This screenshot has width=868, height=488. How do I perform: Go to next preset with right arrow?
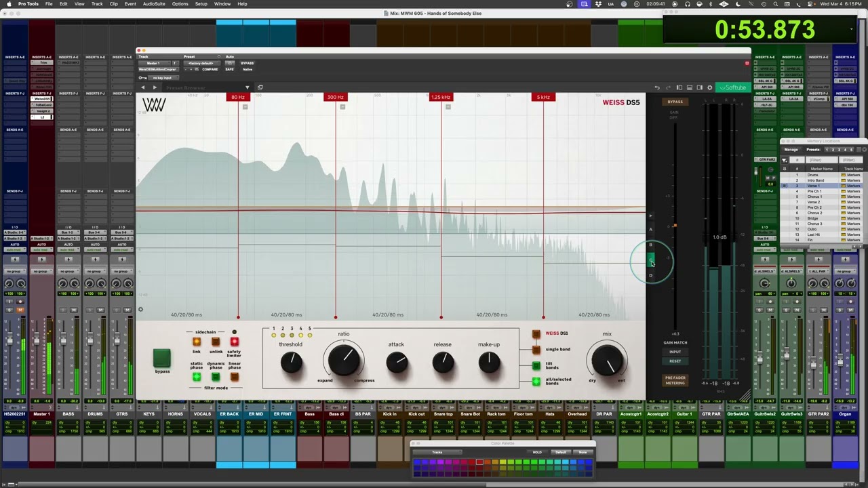point(155,87)
